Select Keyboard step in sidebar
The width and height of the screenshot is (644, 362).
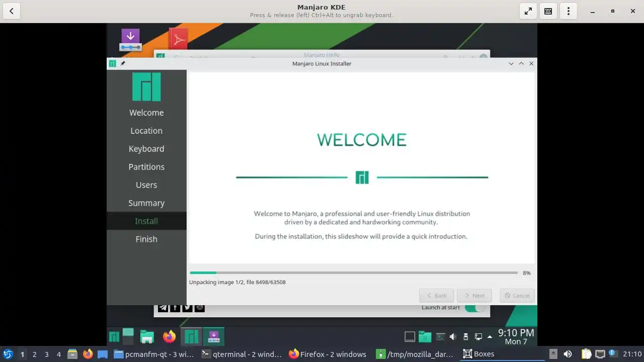click(x=146, y=149)
